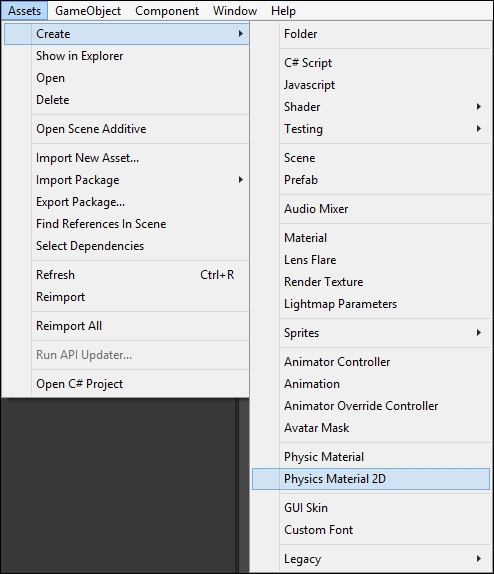Select Reimport All option
The width and height of the screenshot is (494, 574).
pos(127,326)
